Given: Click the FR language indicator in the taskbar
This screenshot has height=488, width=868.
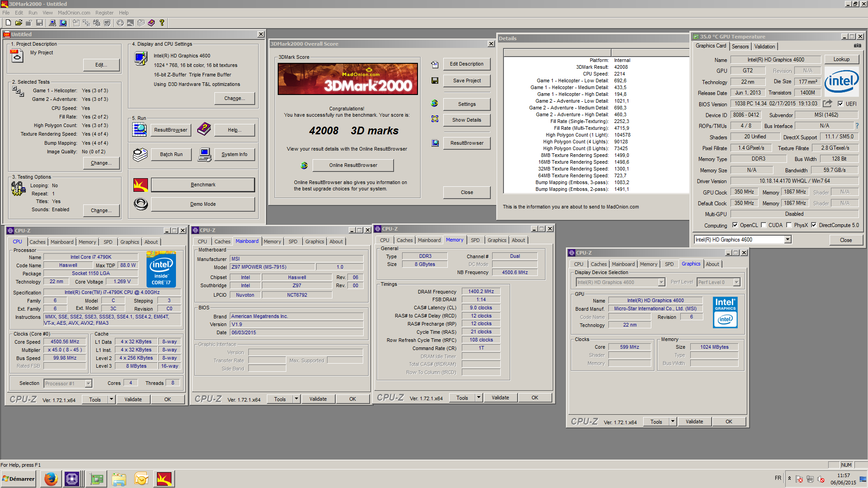Looking at the screenshot, I should click(778, 478).
